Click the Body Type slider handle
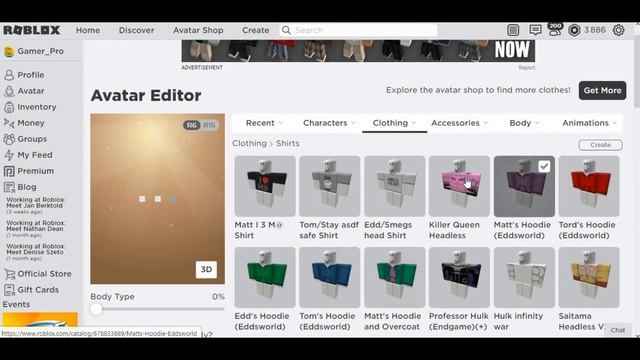The width and height of the screenshot is (640, 360). click(96, 309)
